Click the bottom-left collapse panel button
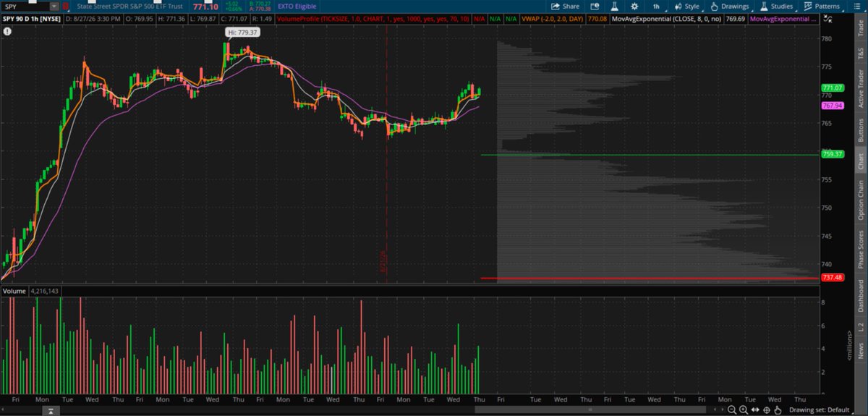The width and height of the screenshot is (868, 416). (x=51, y=411)
